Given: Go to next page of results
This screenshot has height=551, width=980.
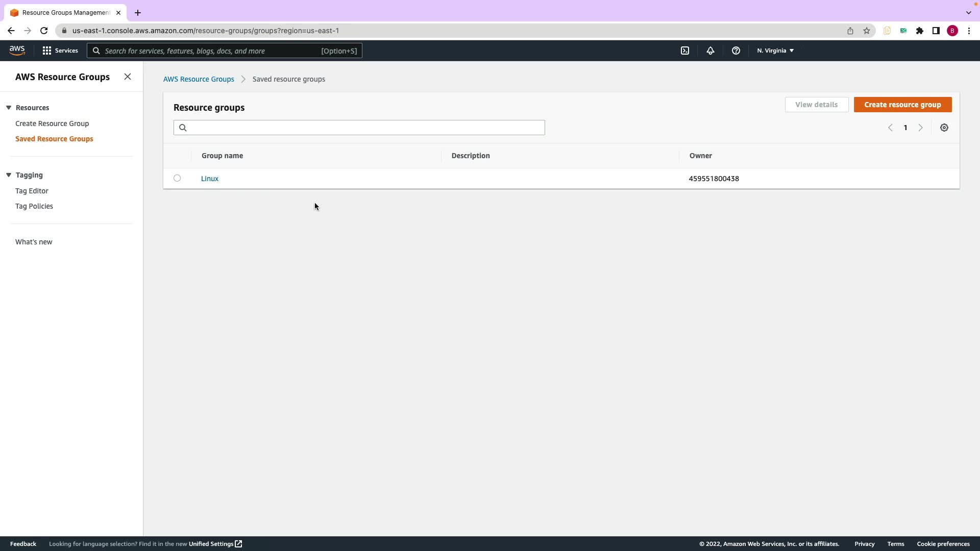Looking at the screenshot, I should [920, 128].
